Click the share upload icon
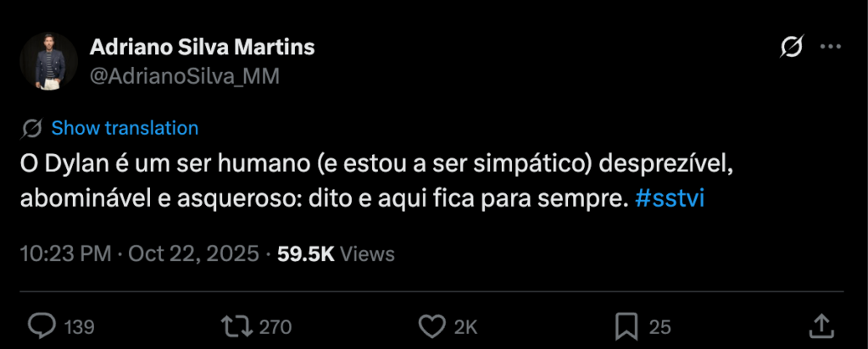This screenshot has width=868, height=349. [x=821, y=326]
